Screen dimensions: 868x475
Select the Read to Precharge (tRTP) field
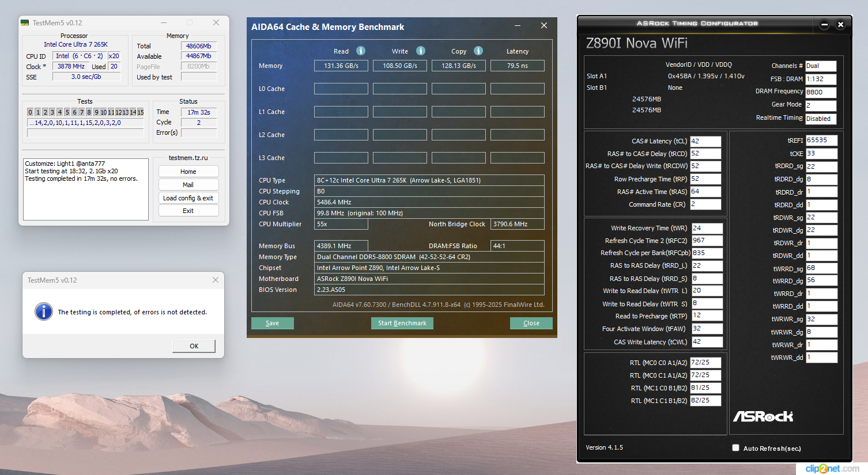point(707,316)
